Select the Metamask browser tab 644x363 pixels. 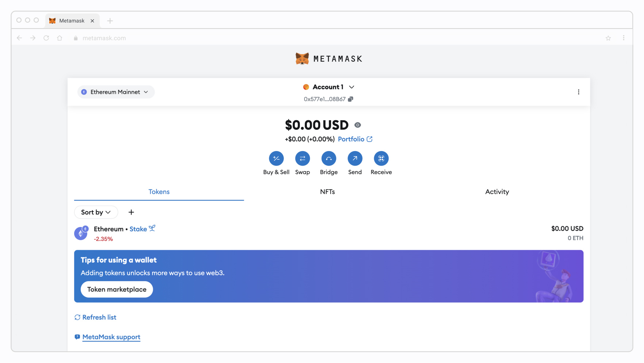(x=72, y=21)
